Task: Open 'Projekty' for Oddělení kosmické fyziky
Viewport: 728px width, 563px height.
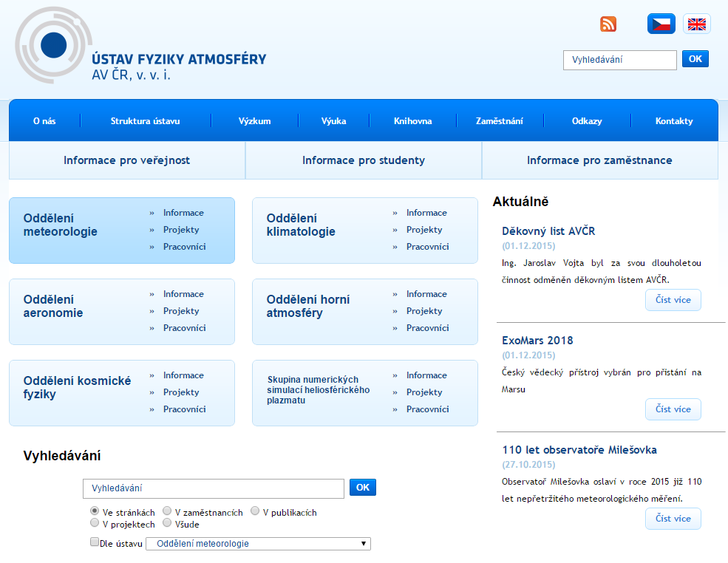Action: coord(181,392)
